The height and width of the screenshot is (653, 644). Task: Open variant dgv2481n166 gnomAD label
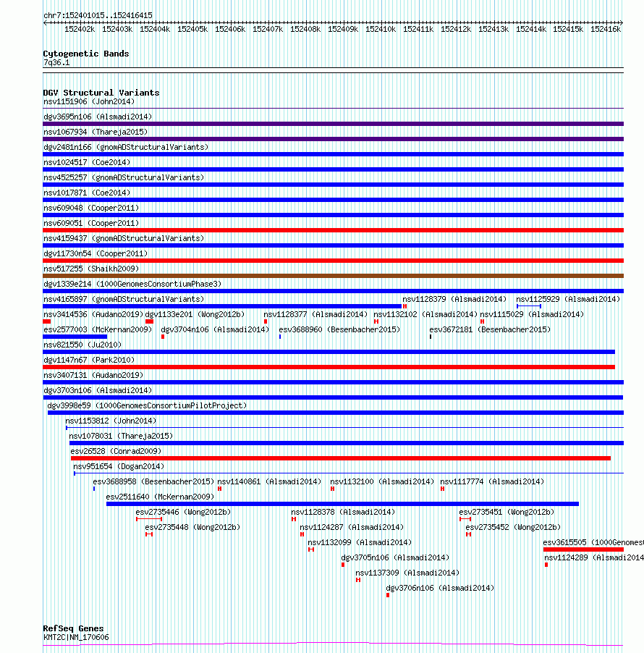[x=126, y=147]
